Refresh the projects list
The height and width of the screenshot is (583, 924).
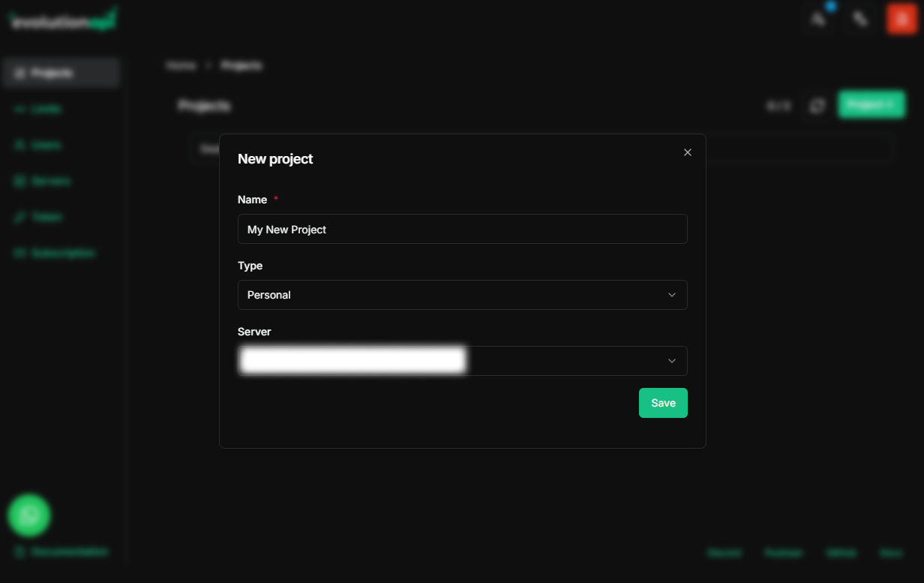817,105
